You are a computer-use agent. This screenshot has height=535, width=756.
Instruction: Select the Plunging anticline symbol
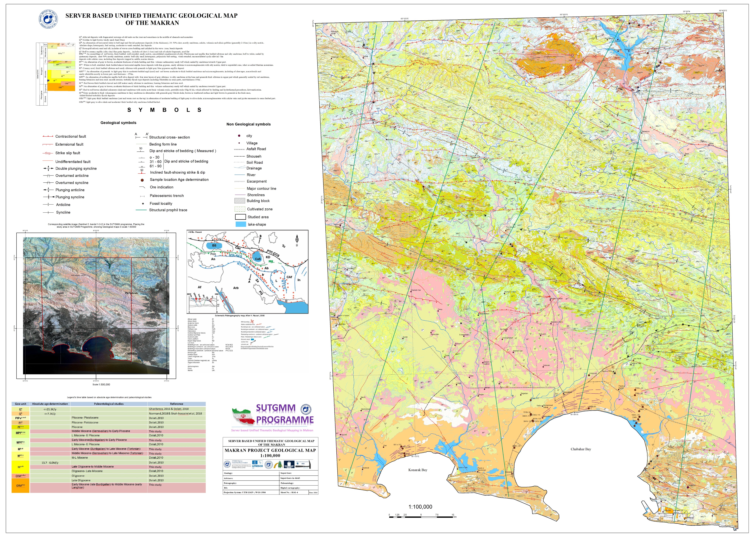pos(48,190)
